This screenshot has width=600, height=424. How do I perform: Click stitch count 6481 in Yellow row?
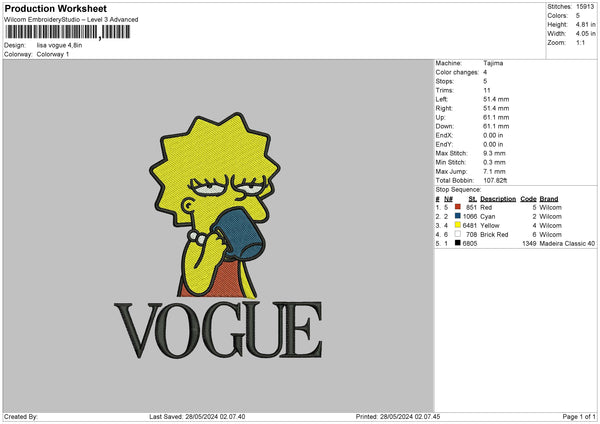pyautogui.click(x=470, y=225)
